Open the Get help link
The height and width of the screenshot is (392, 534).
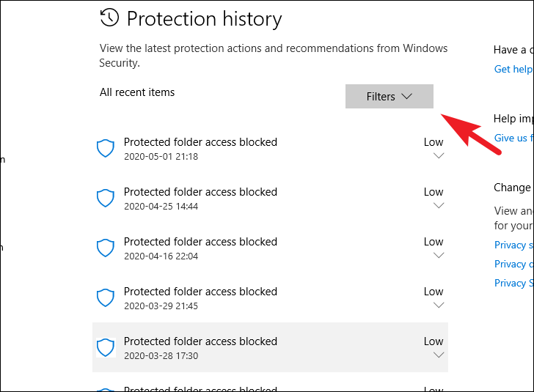coord(513,69)
